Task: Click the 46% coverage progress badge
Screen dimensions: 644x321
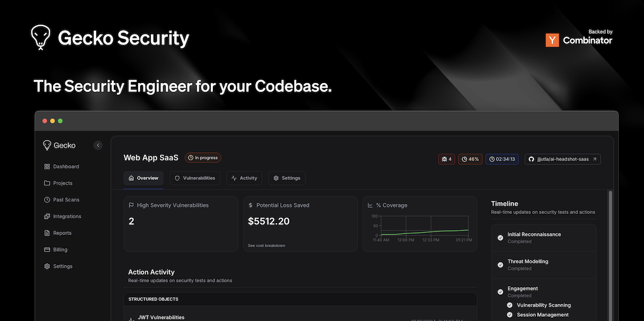Action: tap(470, 159)
